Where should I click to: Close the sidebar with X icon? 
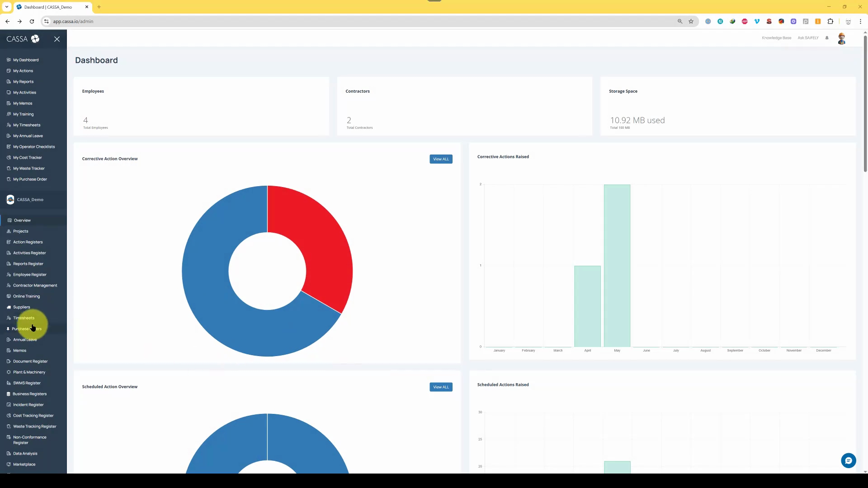[57, 39]
